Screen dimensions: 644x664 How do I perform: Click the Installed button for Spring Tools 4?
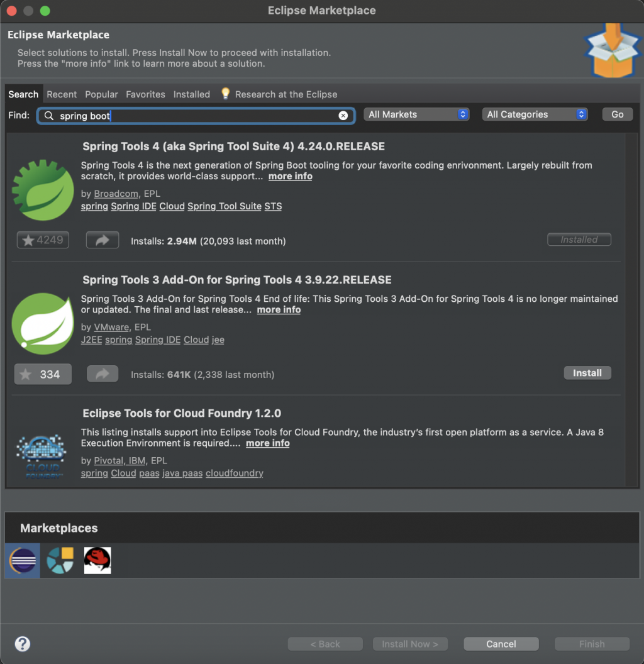pos(579,240)
